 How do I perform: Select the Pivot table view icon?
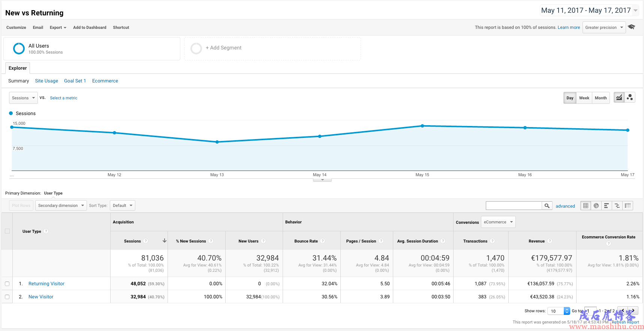[x=628, y=205]
